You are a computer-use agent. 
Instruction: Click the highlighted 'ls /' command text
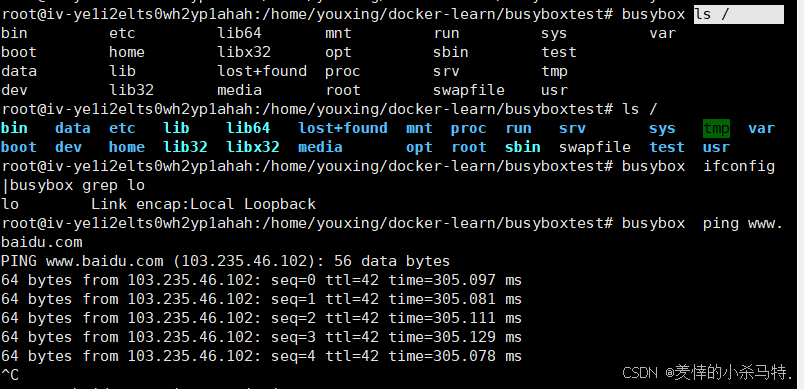[x=712, y=14]
